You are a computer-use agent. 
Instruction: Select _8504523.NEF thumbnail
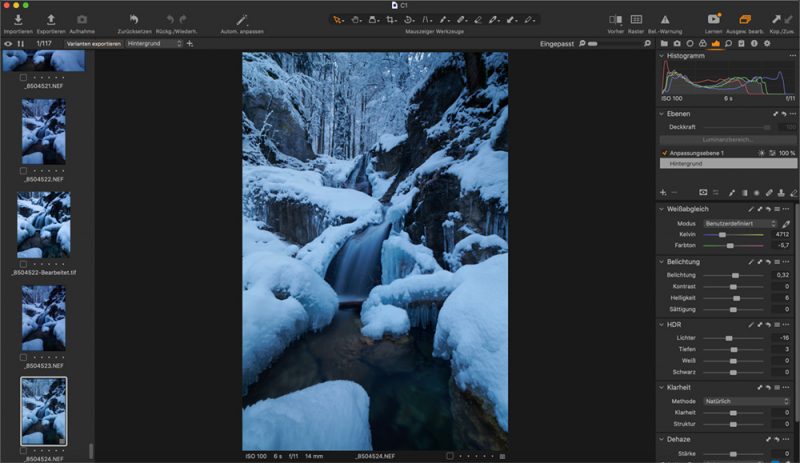click(x=43, y=318)
